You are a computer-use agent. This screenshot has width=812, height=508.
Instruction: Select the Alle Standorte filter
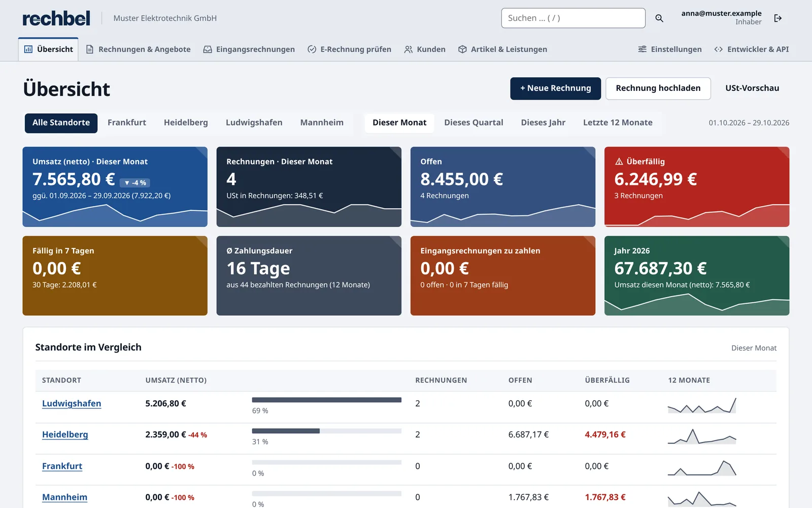coord(61,123)
